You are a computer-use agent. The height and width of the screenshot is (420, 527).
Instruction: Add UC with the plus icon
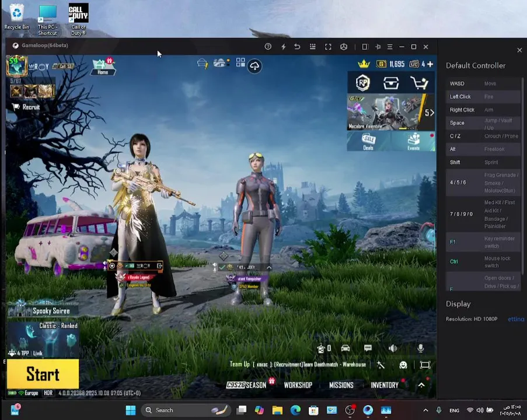[x=430, y=64]
